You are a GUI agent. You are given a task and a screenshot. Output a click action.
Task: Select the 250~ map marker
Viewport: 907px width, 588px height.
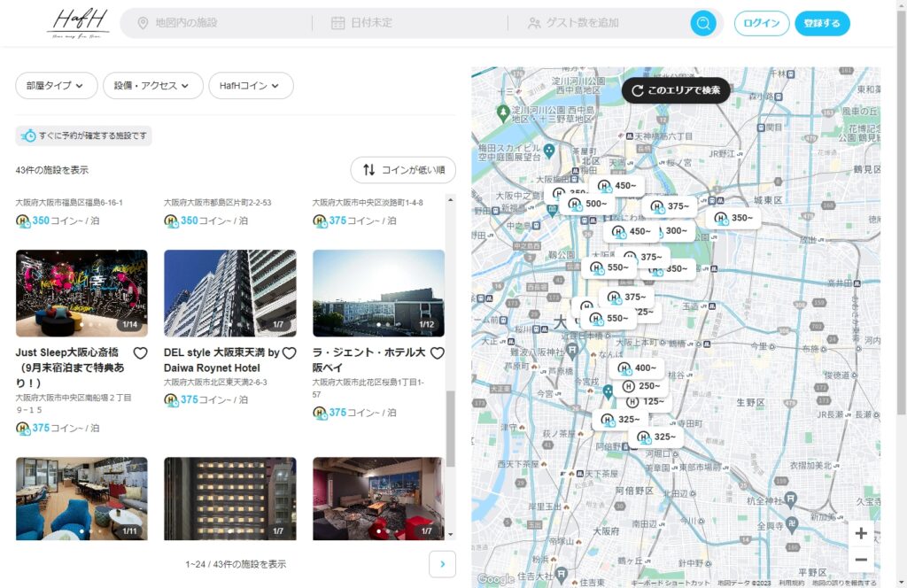(x=641, y=385)
